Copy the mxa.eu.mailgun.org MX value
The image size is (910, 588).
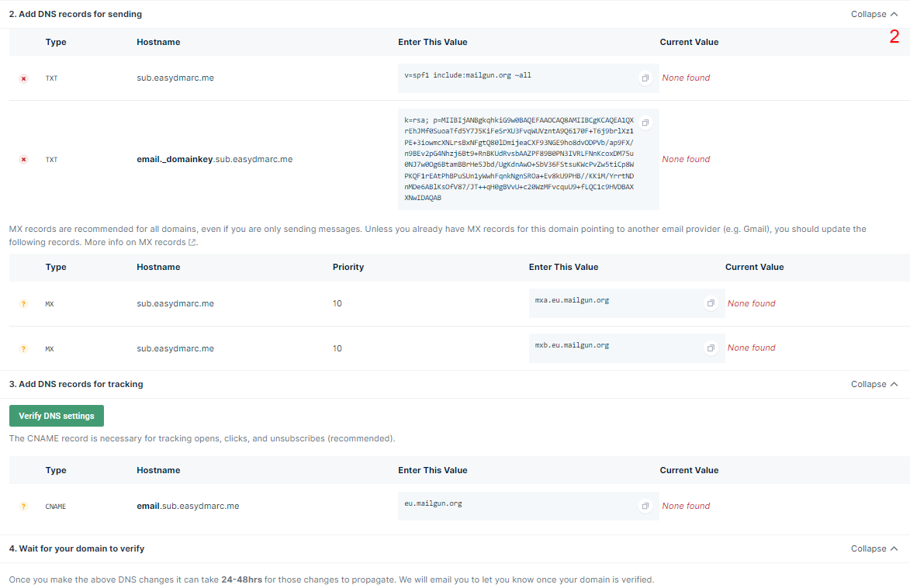[x=710, y=303]
